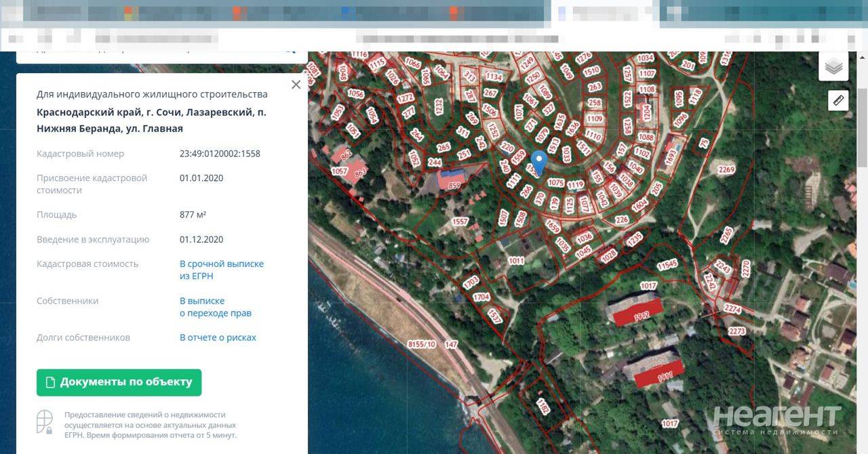The width and height of the screenshot is (868, 454).
Task: Click the globe lock icon near disclaimer
Action: tap(45, 421)
